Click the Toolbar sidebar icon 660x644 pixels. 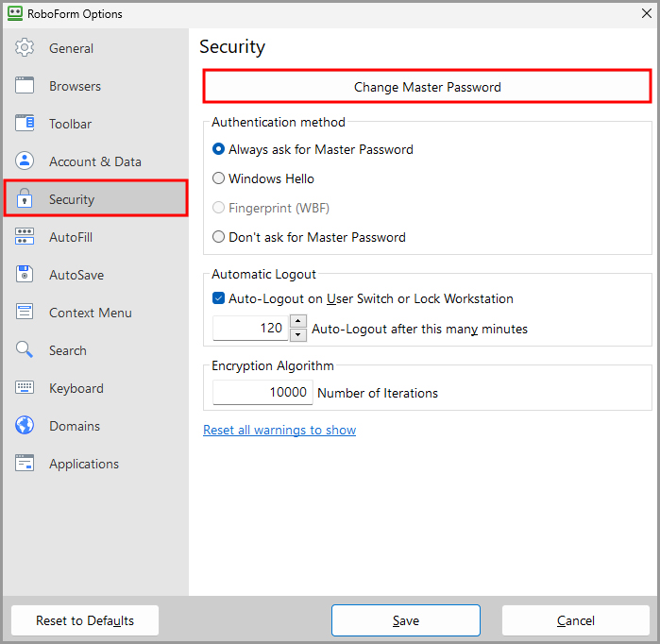[25, 124]
